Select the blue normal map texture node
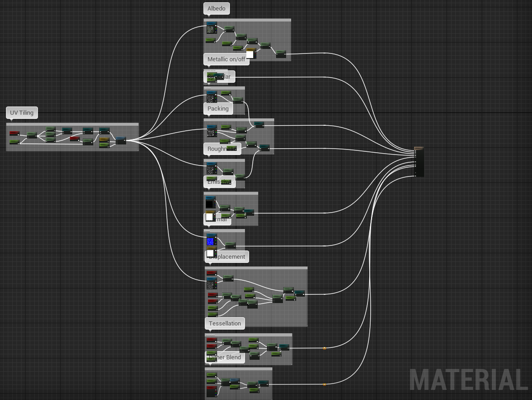The width and height of the screenshot is (532, 400). tap(211, 240)
